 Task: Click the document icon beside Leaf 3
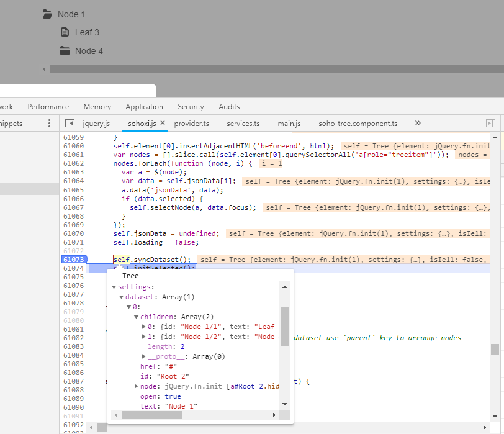pos(65,32)
